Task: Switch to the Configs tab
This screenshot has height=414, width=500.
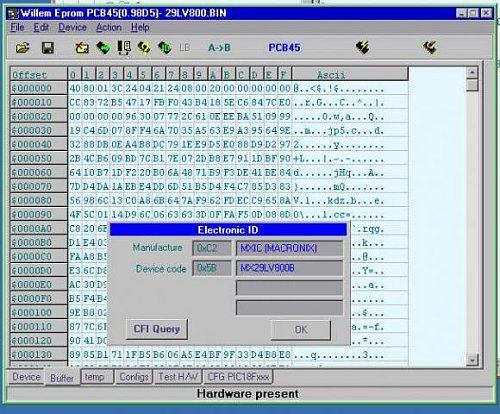Action: (x=134, y=377)
